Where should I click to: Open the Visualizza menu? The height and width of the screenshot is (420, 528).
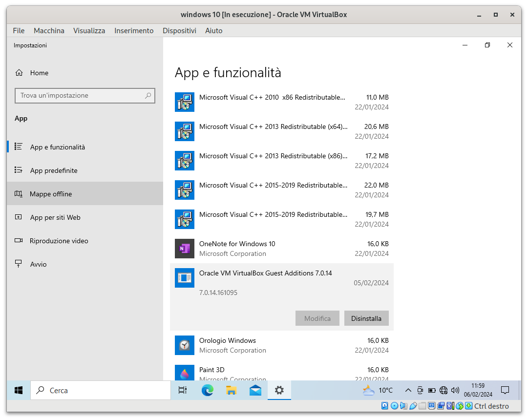[89, 31]
